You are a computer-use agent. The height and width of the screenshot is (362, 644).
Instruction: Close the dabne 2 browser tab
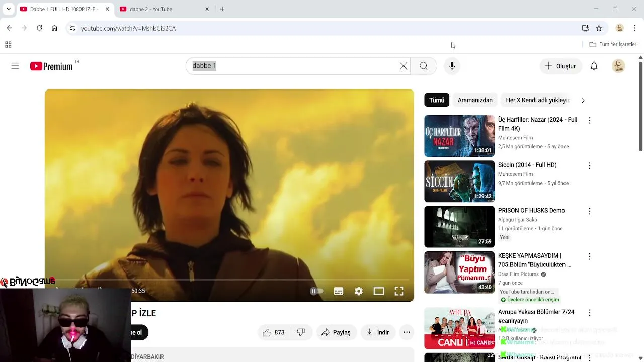tap(207, 9)
